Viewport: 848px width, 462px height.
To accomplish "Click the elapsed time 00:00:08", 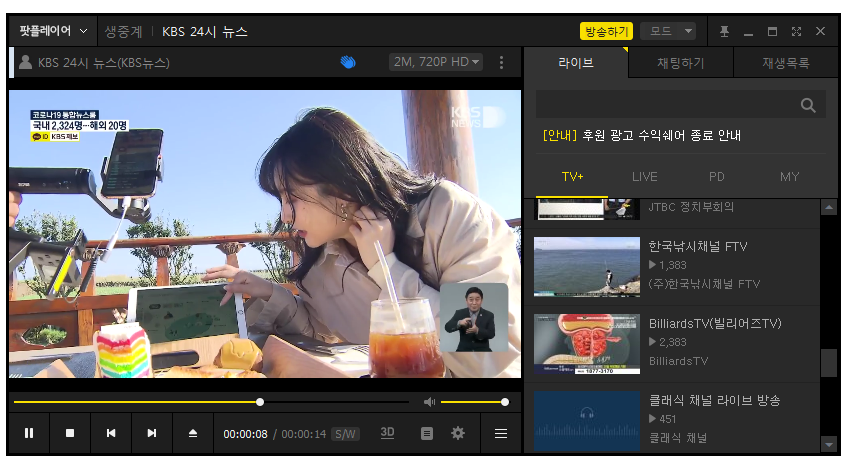I will (245, 434).
